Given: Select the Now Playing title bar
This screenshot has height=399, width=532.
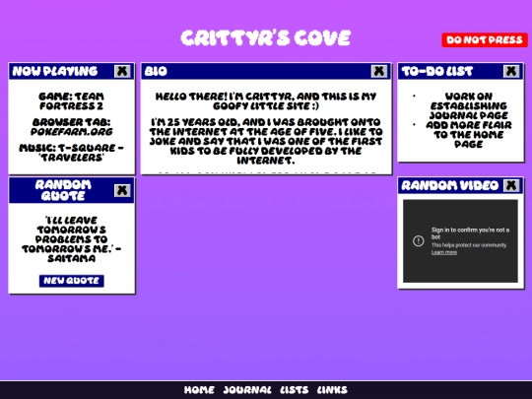Looking at the screenshot, I should click(x=72, y=71).
